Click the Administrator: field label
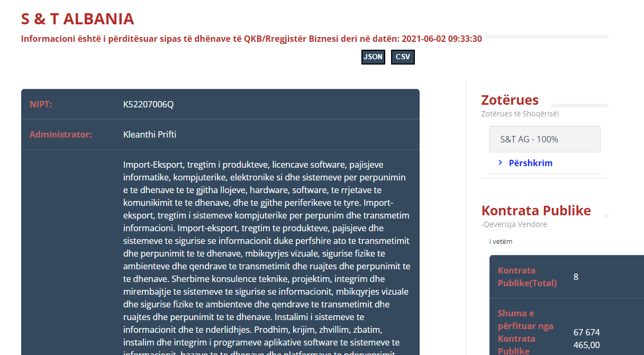This screenshot has height=355, width=644. click(61, 134)
